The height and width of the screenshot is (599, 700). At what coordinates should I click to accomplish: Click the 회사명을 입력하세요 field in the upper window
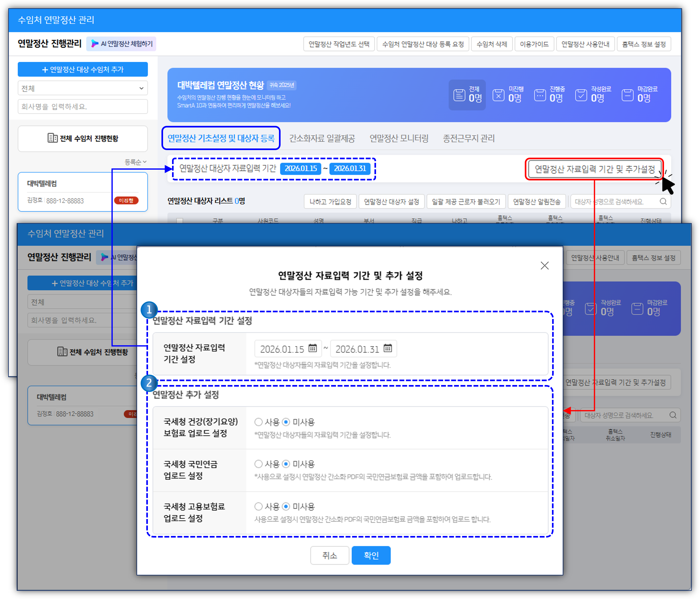83,106
